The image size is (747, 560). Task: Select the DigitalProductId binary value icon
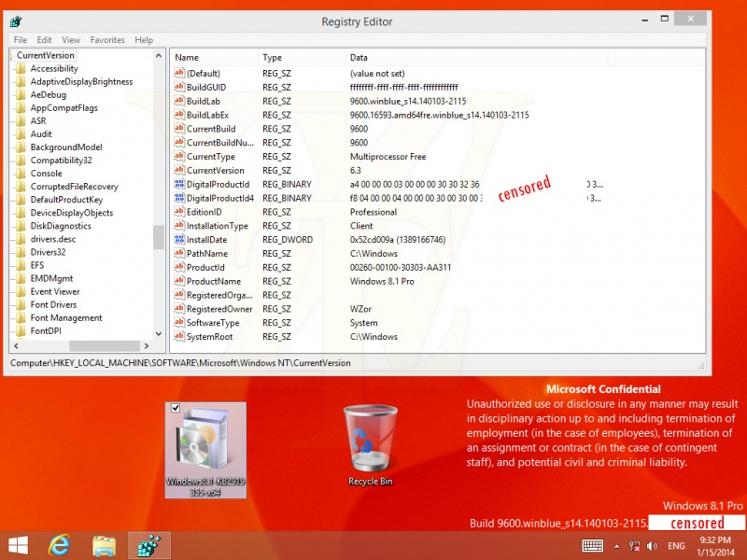(179, 184)
